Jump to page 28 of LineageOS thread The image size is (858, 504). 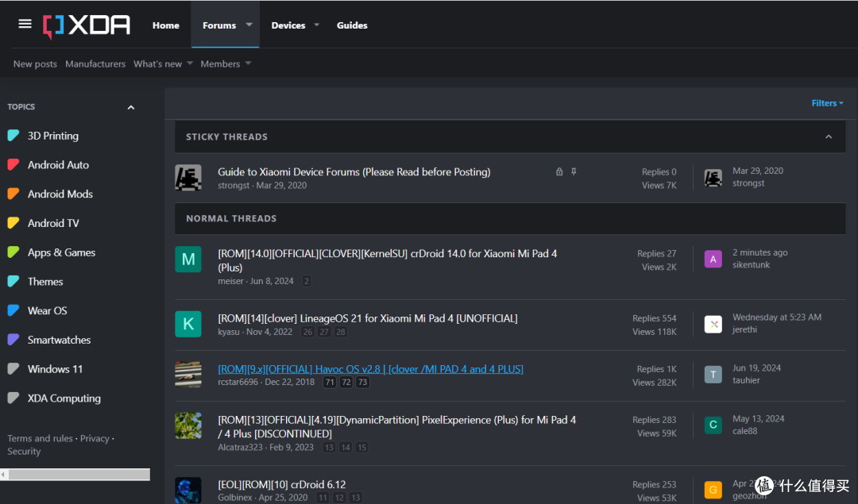click(x=340, y=332)
